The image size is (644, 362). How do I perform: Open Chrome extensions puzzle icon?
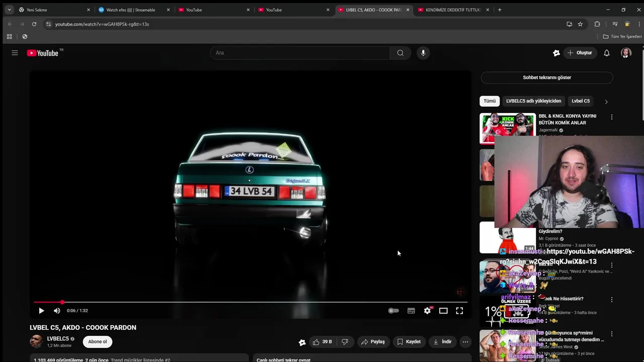pyautogui.click(x=597, y=24)
